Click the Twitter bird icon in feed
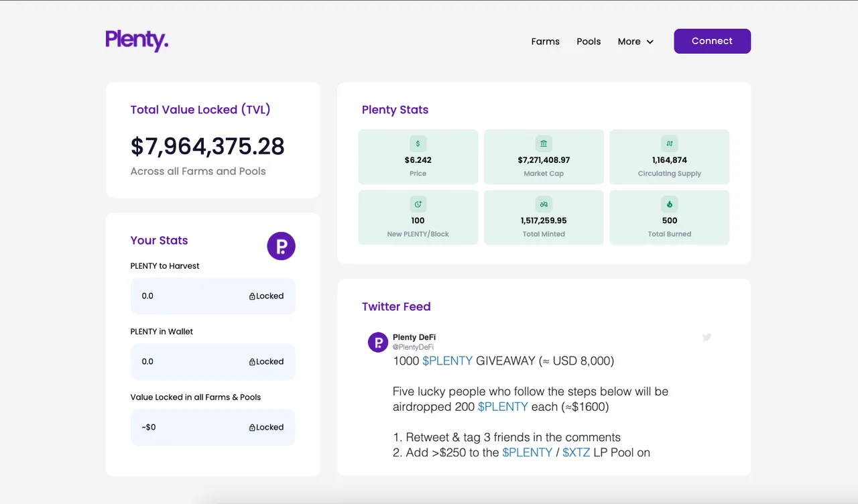The height and width of the screenshot is (504, 858). point(707,337)
